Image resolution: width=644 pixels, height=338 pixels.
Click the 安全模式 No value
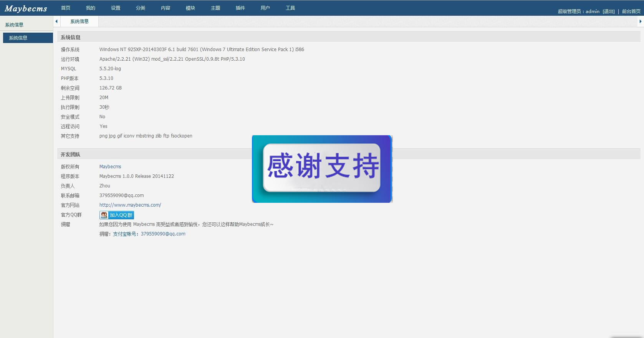click(x=102, y=117)
